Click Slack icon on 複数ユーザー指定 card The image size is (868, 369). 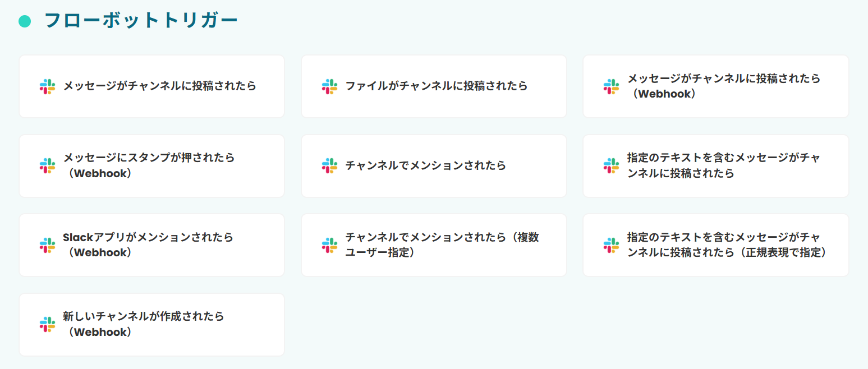329,245
